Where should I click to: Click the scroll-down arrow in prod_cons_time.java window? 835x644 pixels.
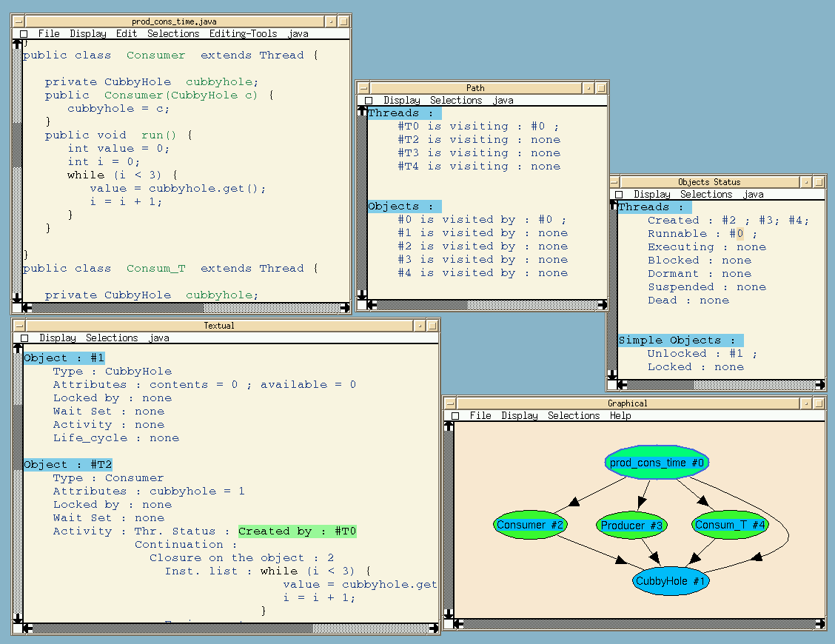pyautogui.click(x=17, y=298)
